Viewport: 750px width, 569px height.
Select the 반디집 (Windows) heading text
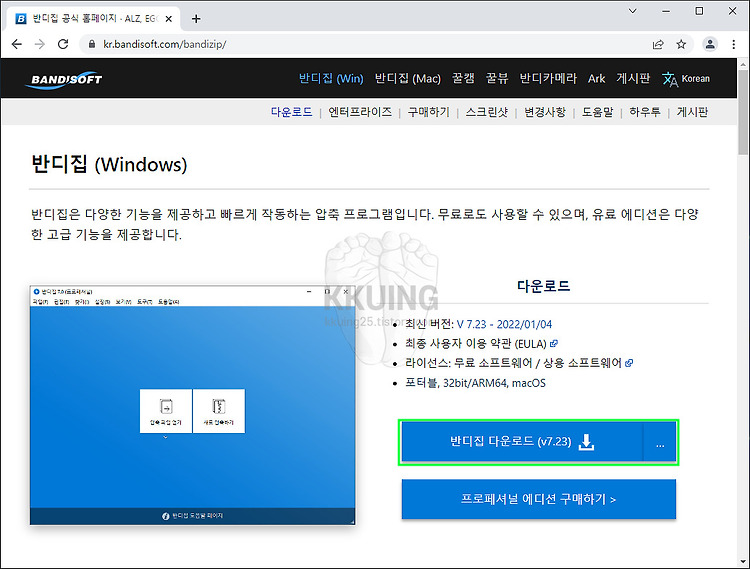click(x=109, y=164)
